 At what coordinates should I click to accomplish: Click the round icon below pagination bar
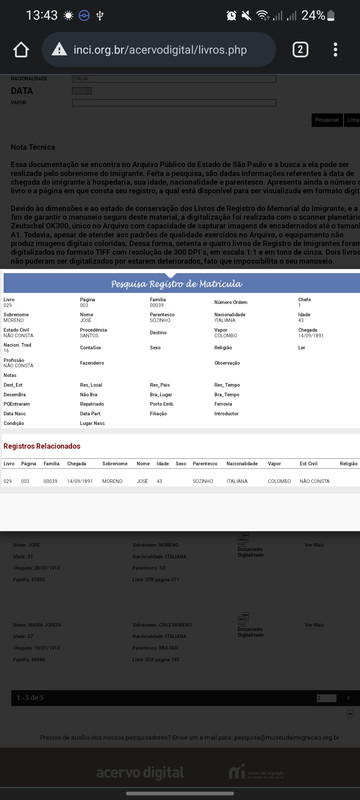tap(350, 714)
